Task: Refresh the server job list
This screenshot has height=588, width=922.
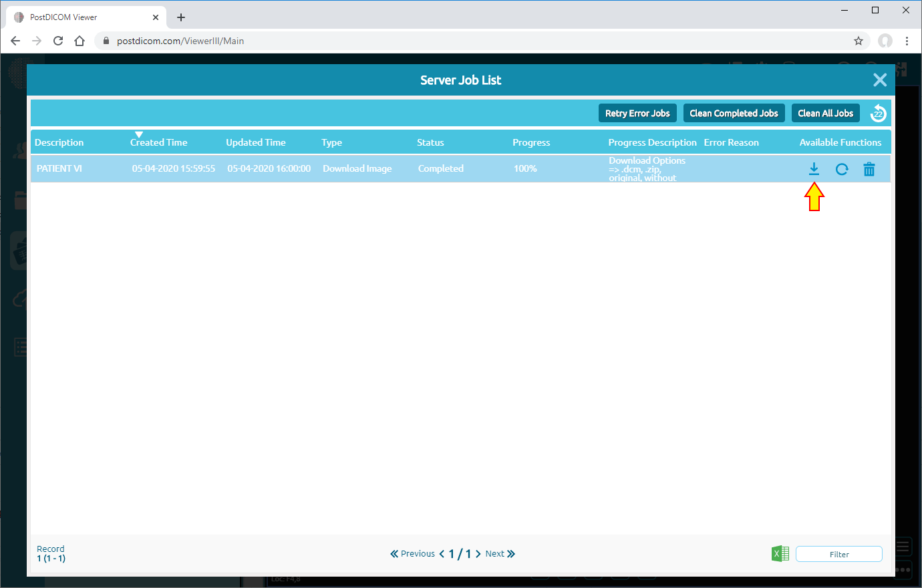Action: [x=877, y=113]
